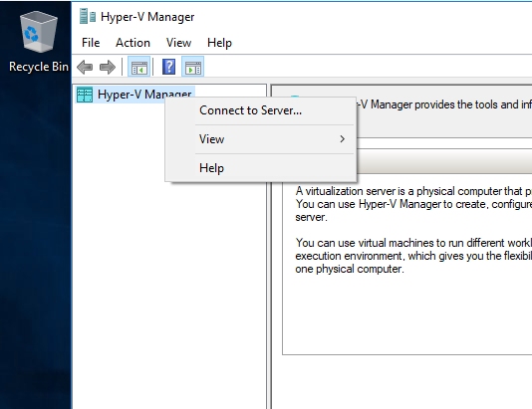Click the View submenu chevron arrow
This screenshot has height=409, width=532.
342,139
